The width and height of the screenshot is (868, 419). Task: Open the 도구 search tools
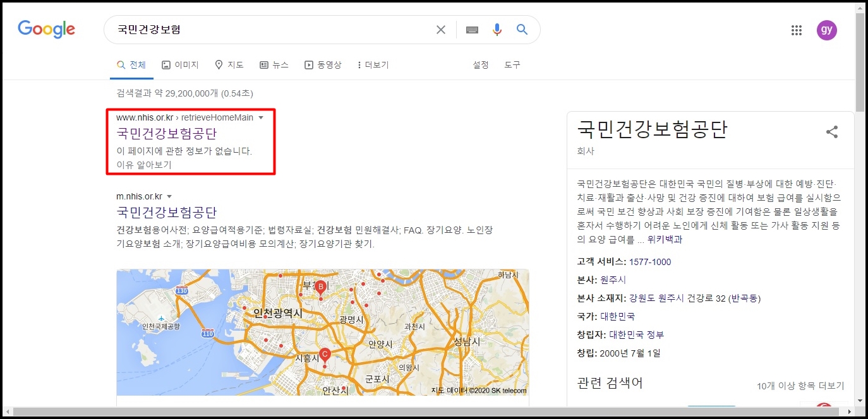512,65
